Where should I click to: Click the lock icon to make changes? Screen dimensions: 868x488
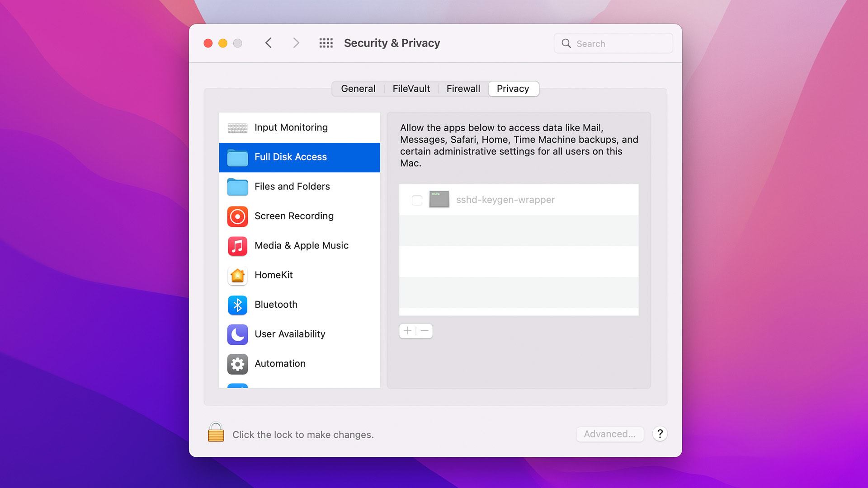[x=216, y=433]
